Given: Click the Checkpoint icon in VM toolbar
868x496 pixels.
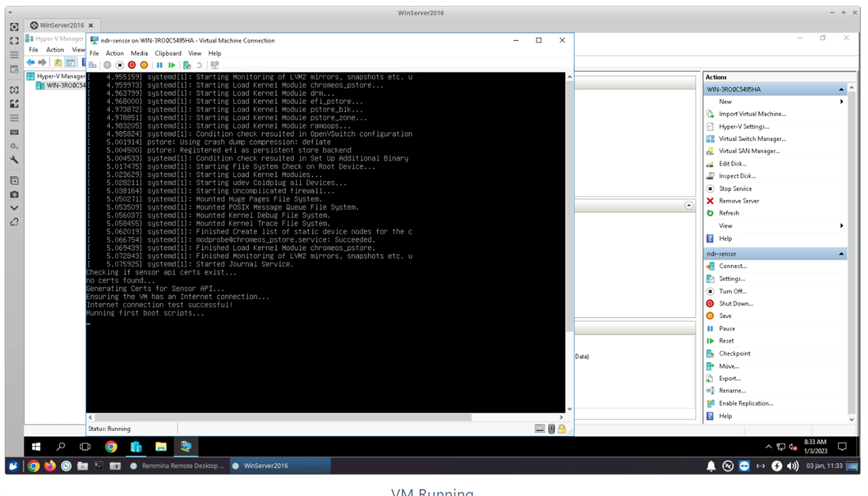Looking at the screenshot, I should click(x=186, y=65).
